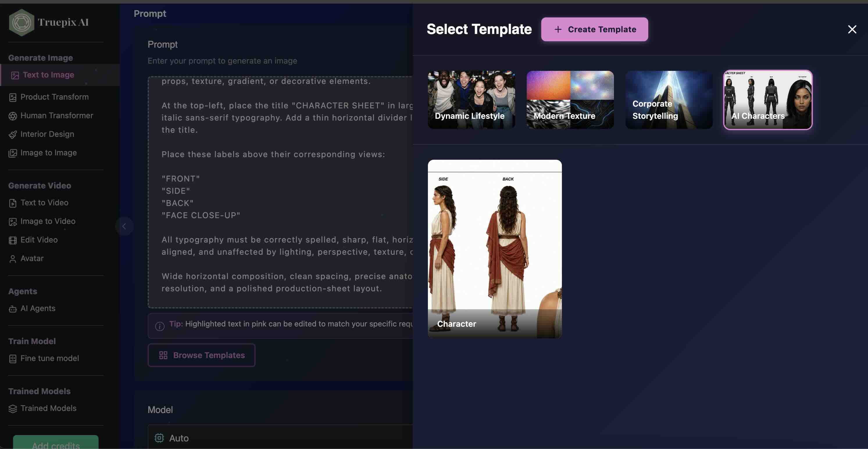Open the Human Transformer icon
868x449 pixels.
pyautogui.click(x=13, y=116)
